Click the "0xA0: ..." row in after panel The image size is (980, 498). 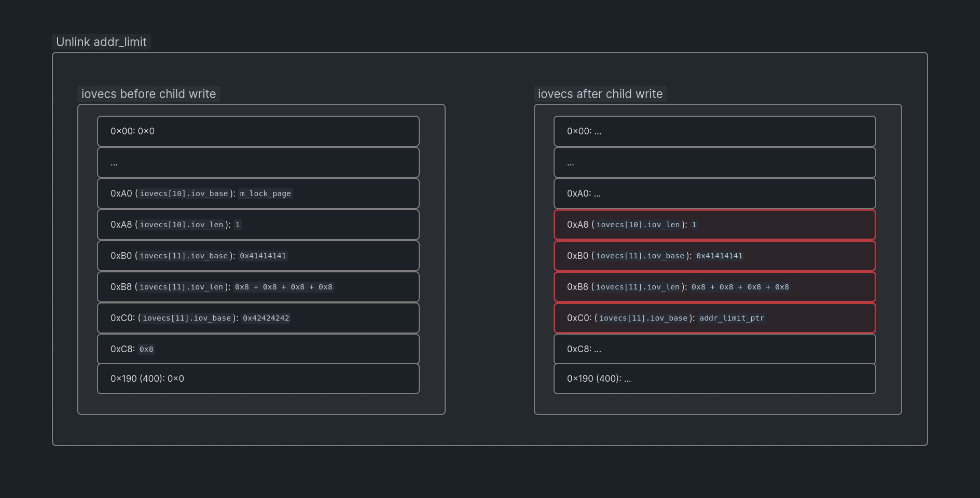pyautogui.click(x=714, y=193)
